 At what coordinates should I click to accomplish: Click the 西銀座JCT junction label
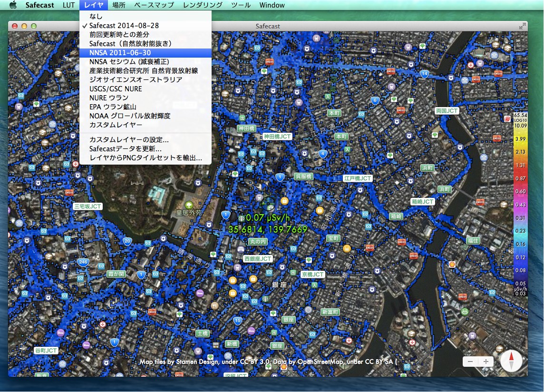(x=257, y=259)
